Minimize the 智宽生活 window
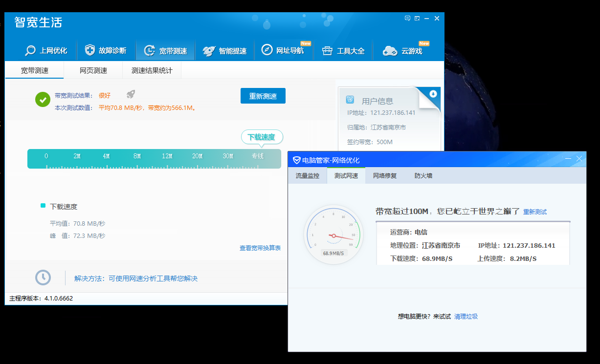600x364 pixels. click(x=427, y=19)
